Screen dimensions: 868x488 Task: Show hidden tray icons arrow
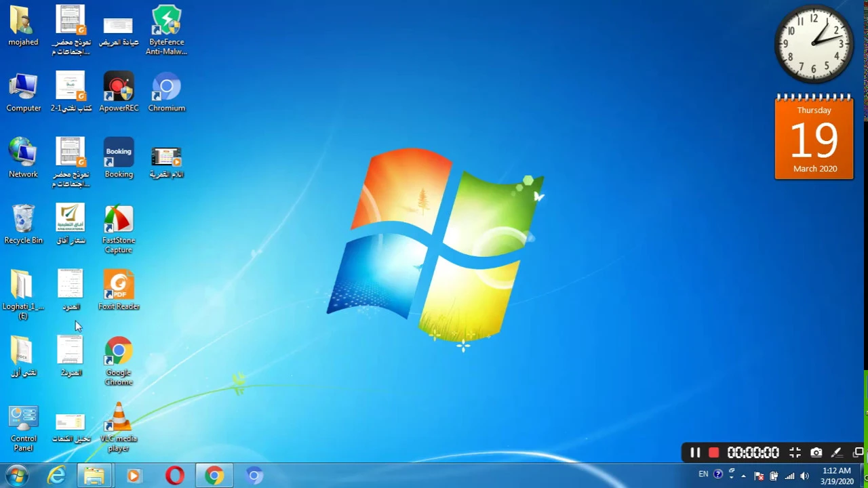[x=743, y=476]
